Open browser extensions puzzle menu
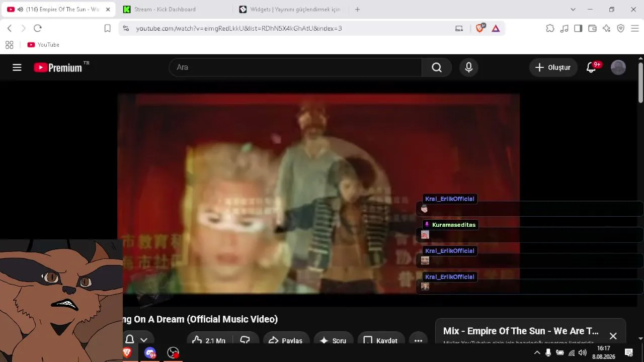This screenshot has height=362, width=644. tap(550, 28)
